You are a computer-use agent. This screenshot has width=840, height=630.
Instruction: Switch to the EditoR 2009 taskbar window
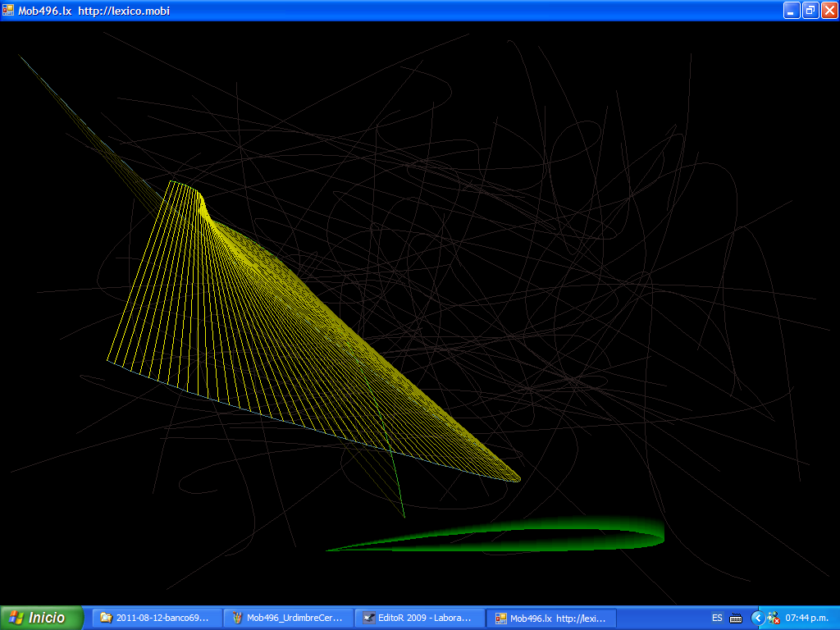coord(419,618)
